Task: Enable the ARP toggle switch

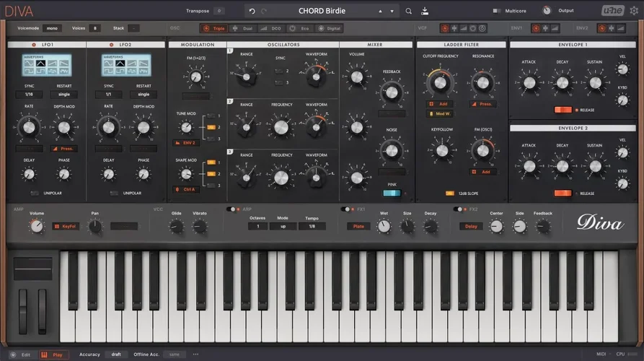Action: 231,209
